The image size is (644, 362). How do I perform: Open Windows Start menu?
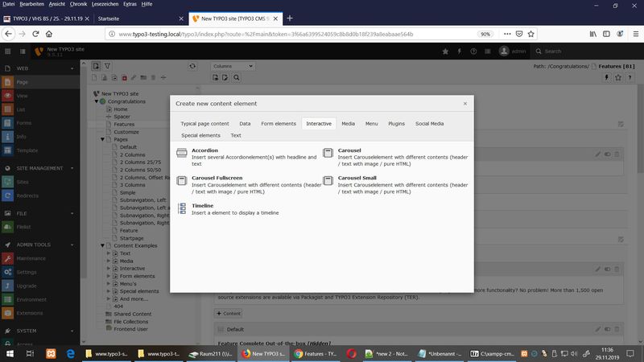pyautogui.click(x=10, y=353)
